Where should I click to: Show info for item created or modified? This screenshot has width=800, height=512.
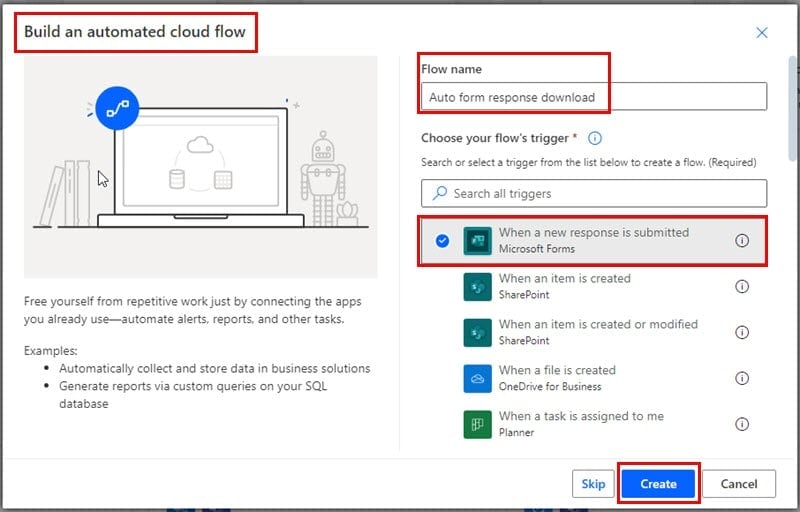point(742,332)
